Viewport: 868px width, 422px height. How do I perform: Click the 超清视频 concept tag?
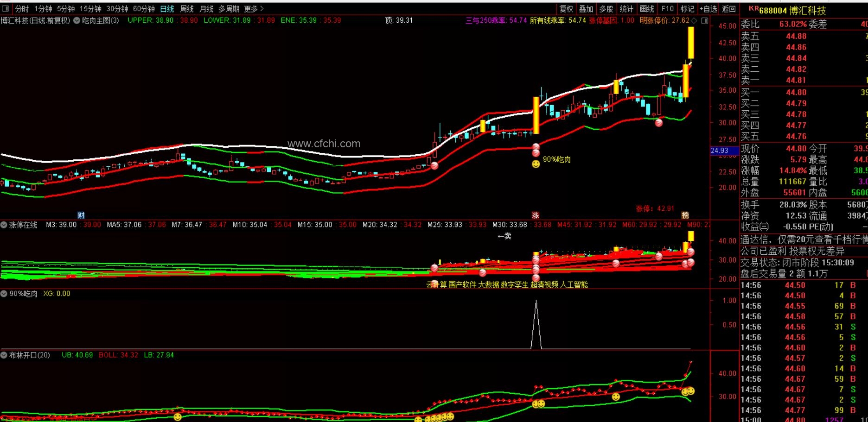pyautogui.click(x=544, y=284)
